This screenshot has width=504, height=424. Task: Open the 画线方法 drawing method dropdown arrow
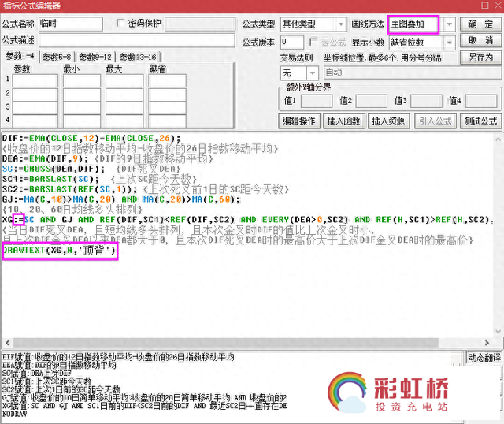450,24
